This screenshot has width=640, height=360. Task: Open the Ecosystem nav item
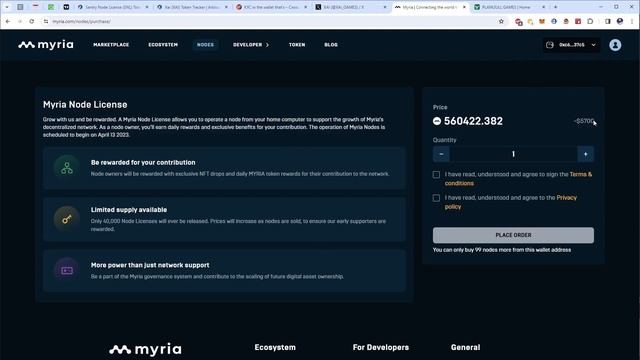click(163, 44)
